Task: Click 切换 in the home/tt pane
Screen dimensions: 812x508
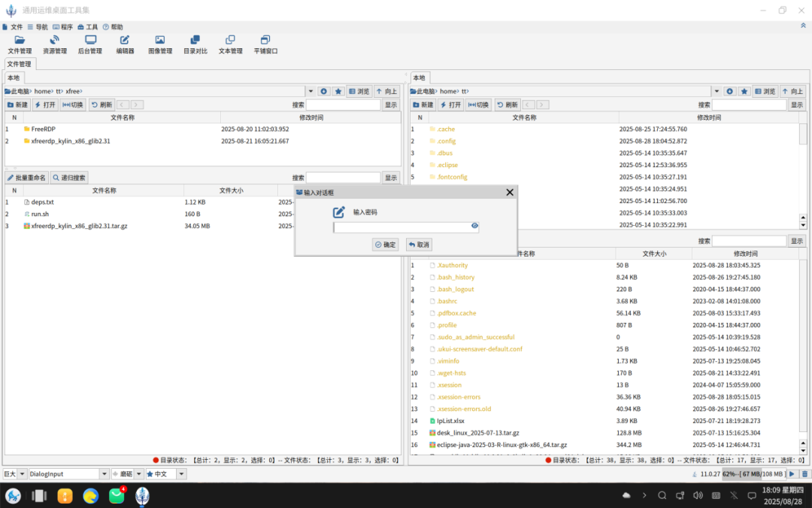Action: tap(478, 105)
